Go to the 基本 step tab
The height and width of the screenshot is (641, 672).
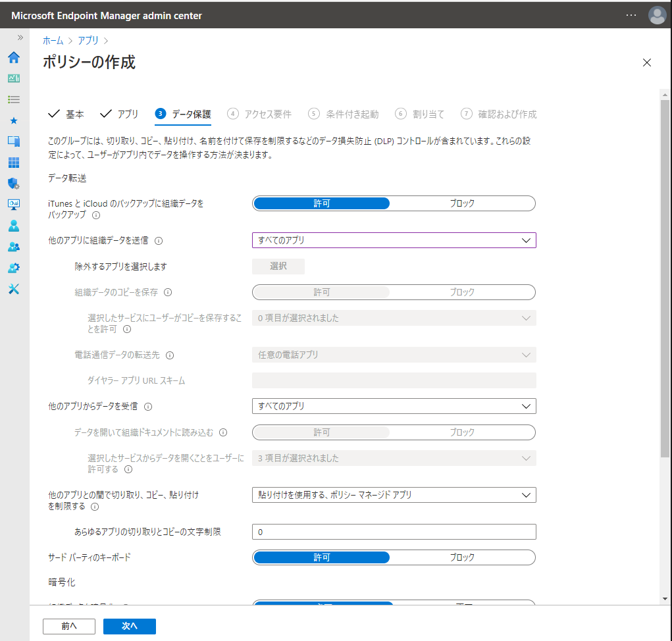pyautogui.click(x=66, y=114)
